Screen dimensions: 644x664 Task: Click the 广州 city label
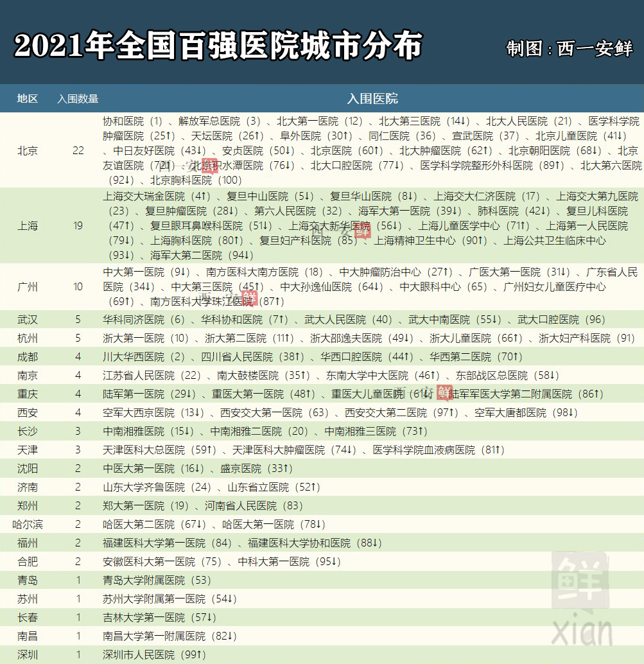tap(26, 287)
